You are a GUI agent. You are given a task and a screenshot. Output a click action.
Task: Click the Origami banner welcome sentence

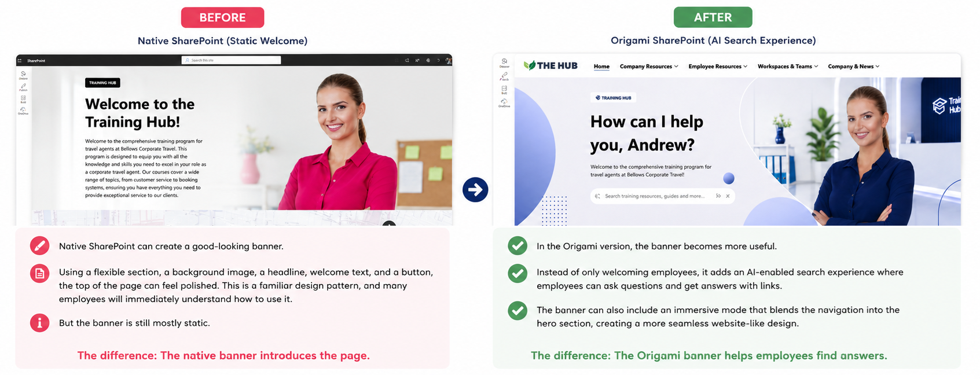651,171
